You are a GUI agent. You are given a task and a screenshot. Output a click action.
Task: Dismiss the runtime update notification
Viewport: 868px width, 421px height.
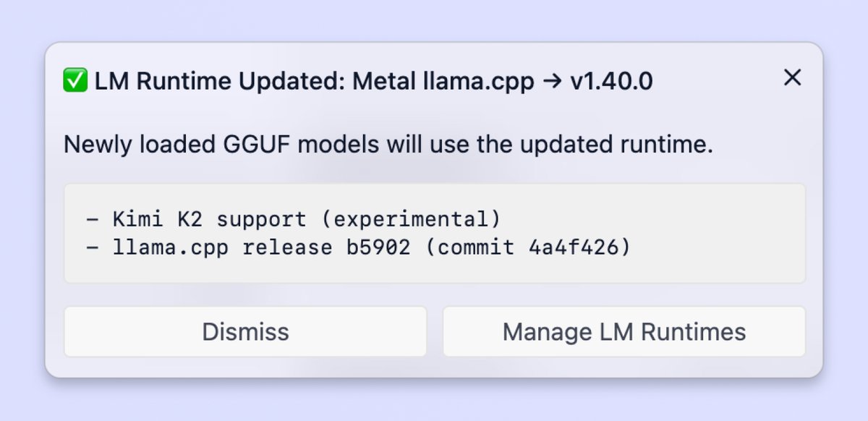245,331
